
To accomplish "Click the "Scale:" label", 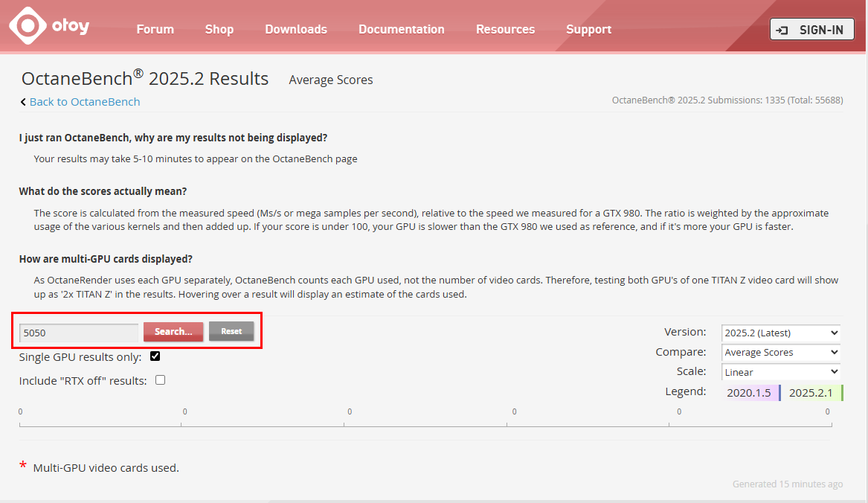I will coord(692,371).
